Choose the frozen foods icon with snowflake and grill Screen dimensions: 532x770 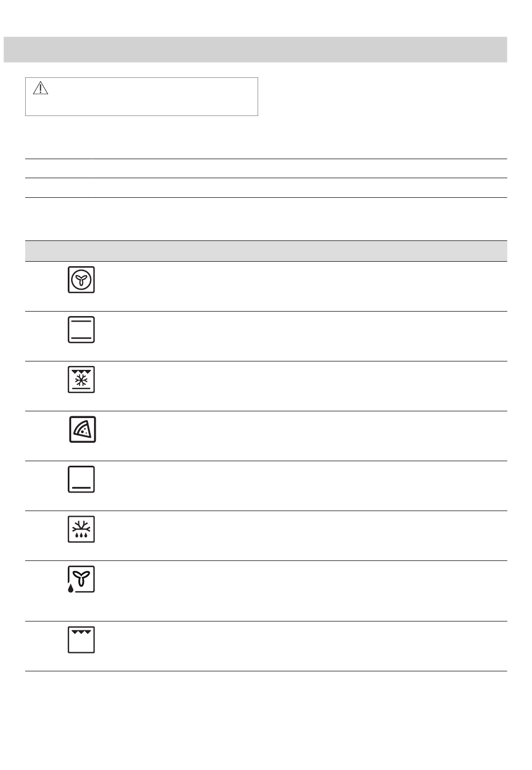81,379
